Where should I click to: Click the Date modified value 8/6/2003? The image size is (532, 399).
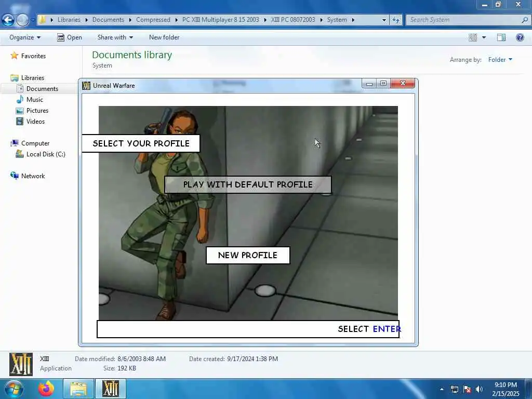point(141,358)
